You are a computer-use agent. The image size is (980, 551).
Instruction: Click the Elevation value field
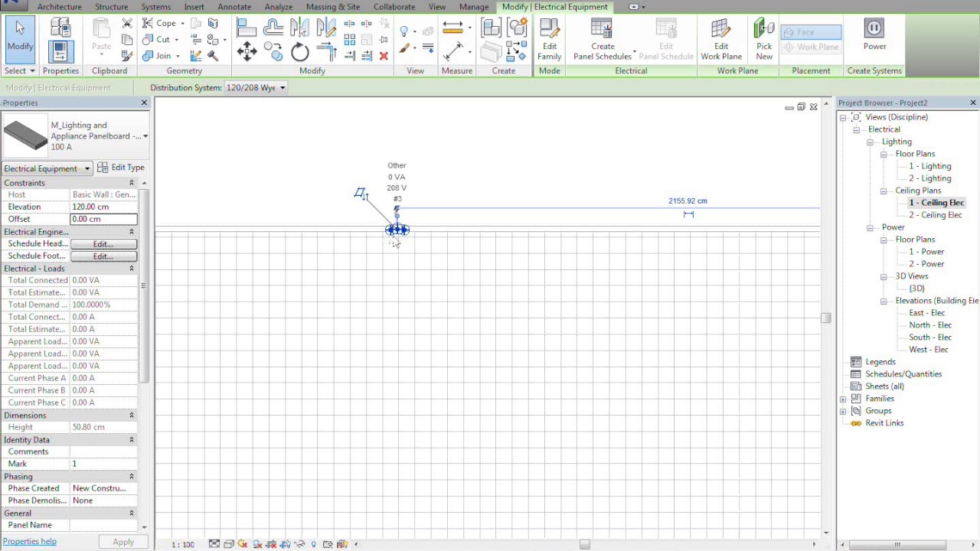(x=103, y=207)
